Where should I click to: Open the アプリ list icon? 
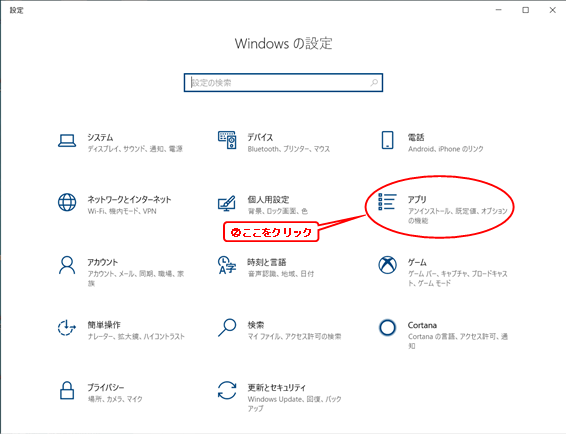[x=387, y=201]
